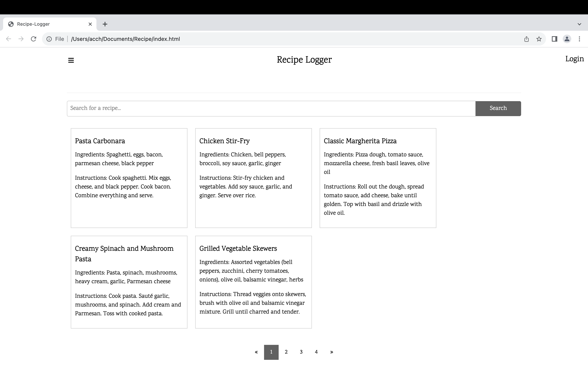Open a new browser tab
The height and width of the screenshot is (382, 588).
pyautogui.click(x=105, y=24)
